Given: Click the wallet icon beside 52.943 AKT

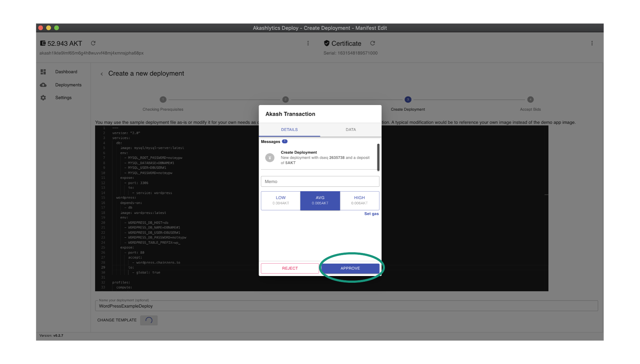Looking at the screenshot, I should point(43,43).
